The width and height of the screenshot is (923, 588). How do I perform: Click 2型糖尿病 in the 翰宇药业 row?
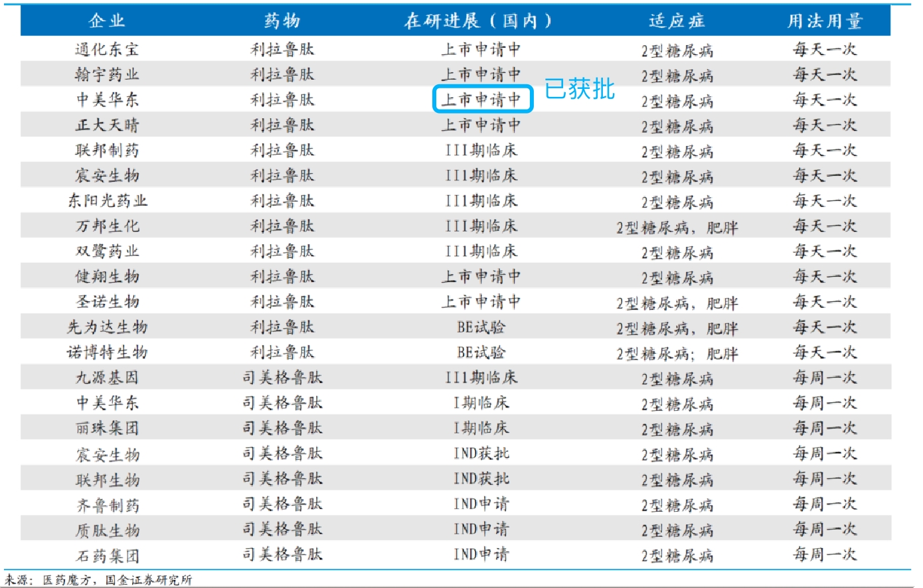(677, 76)
